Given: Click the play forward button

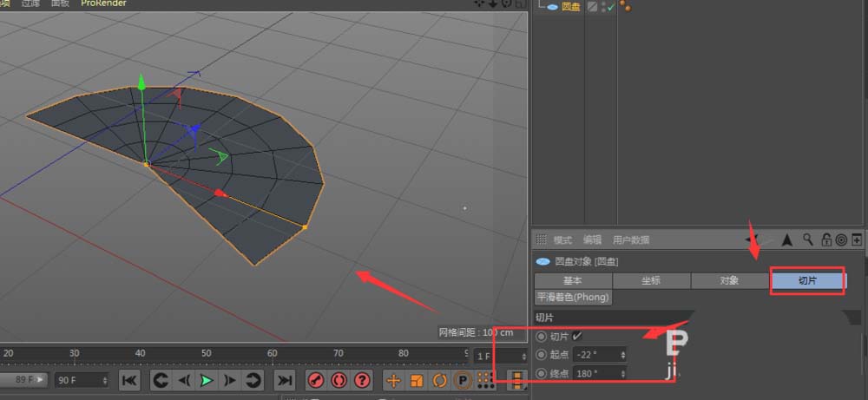Looking at the screenshot, I should [207, 380].
